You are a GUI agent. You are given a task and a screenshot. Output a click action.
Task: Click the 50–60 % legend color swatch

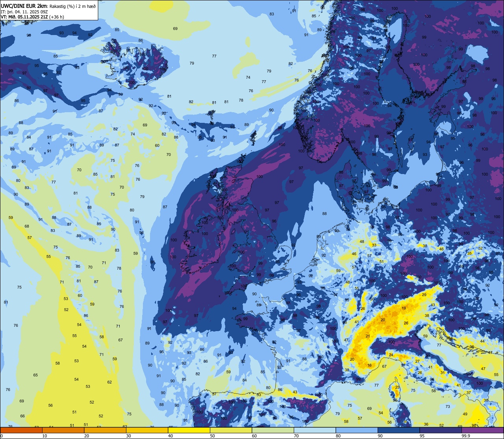point(231,430)
